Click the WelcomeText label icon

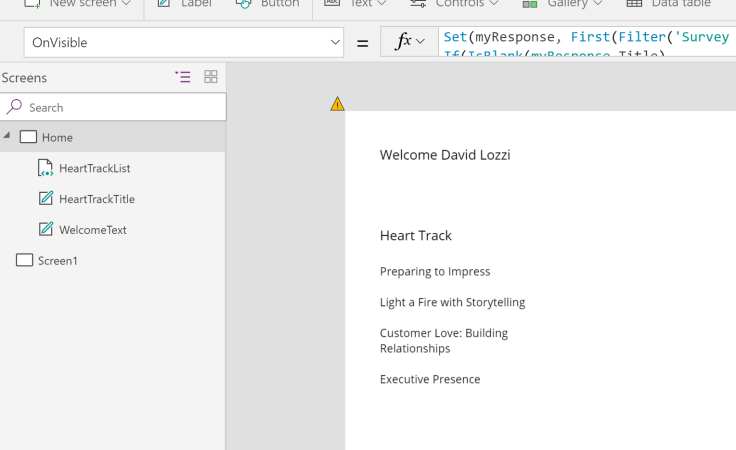46,229
